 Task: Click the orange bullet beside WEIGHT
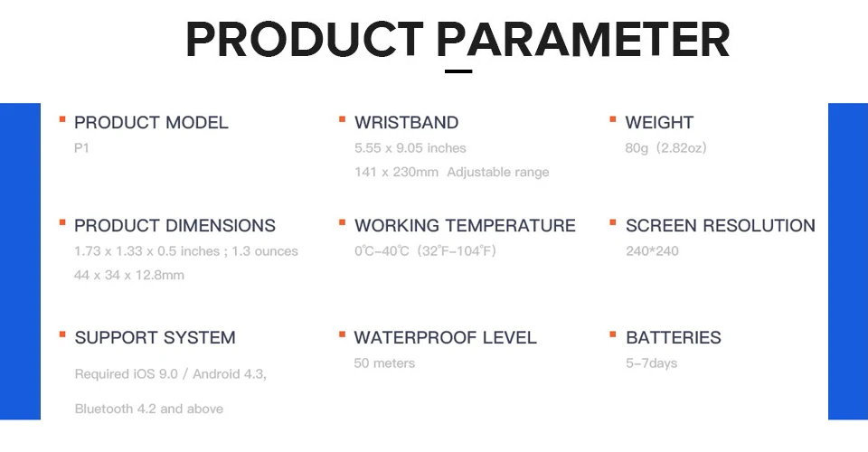click(x=613, y=119)
